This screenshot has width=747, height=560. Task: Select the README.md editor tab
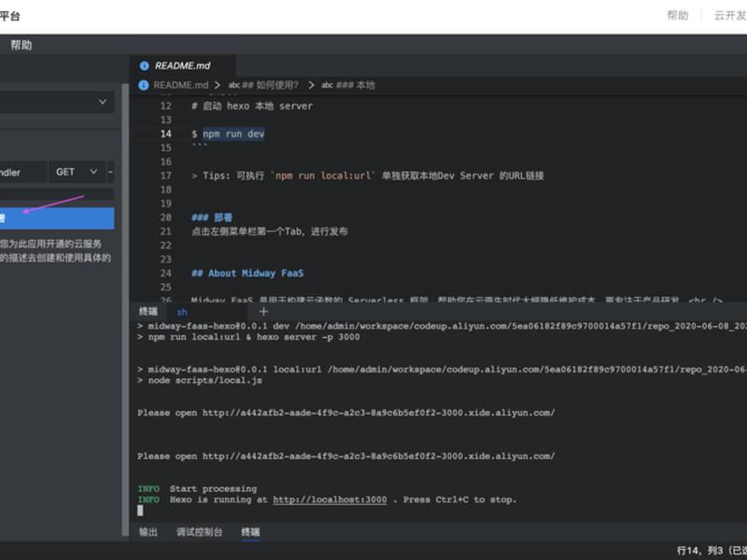182,65
